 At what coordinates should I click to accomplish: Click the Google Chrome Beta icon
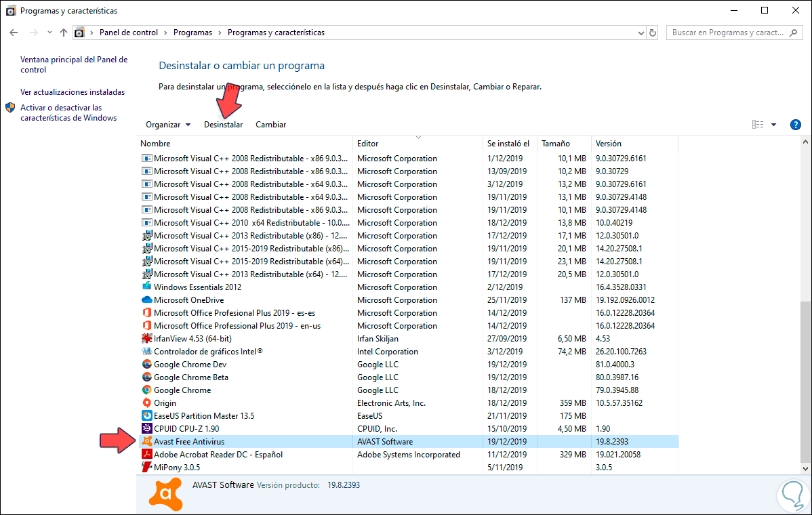[147, 377]
